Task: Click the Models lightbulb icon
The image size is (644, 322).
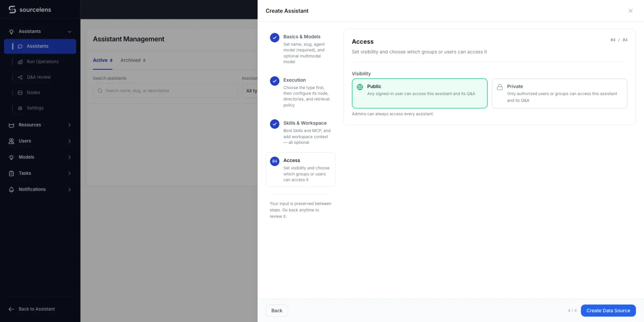Action: [11, 157]
